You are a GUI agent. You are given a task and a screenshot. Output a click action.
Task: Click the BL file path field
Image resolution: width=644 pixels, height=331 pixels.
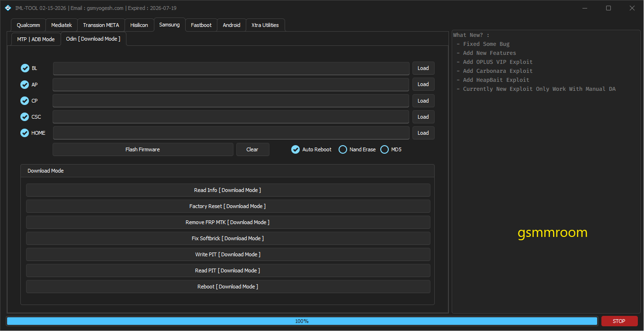231,69
